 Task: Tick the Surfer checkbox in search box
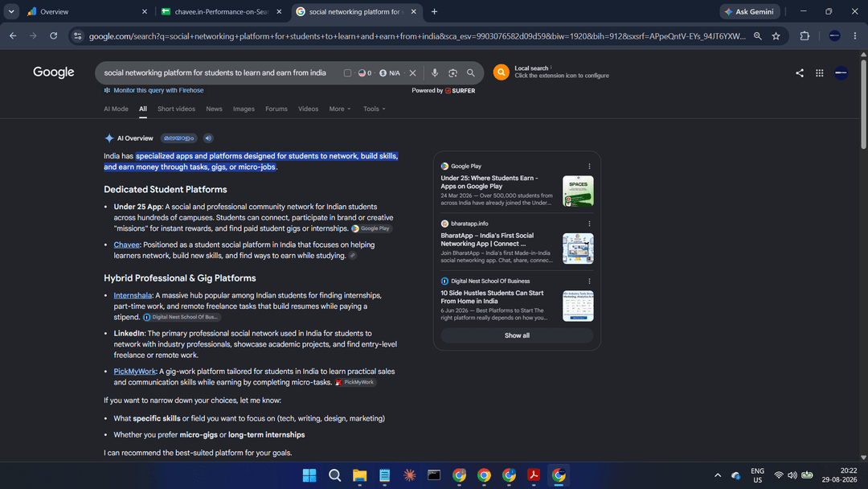[347, 73]
